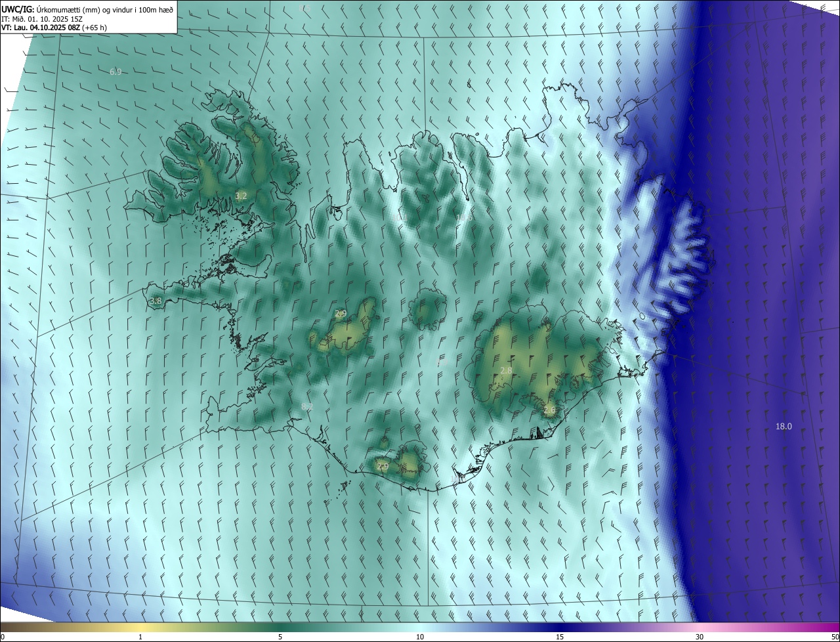Click the 50 tick on the color scale
Screen dimensions: 840x642
835,637
